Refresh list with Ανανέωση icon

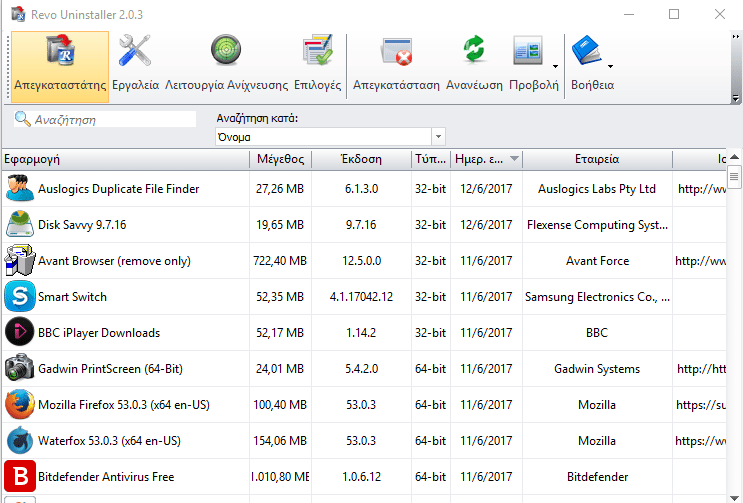click(474, 49)
